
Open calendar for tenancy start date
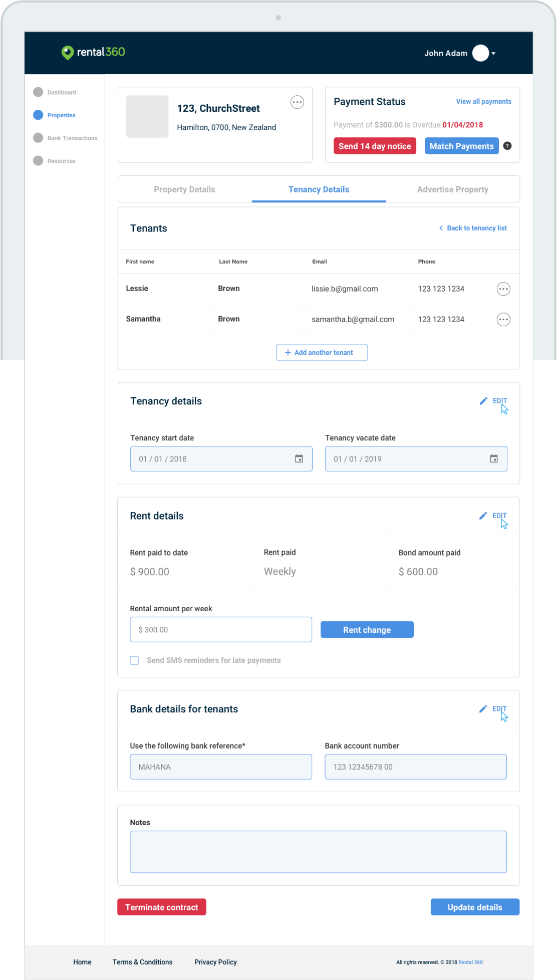point(299,458)
